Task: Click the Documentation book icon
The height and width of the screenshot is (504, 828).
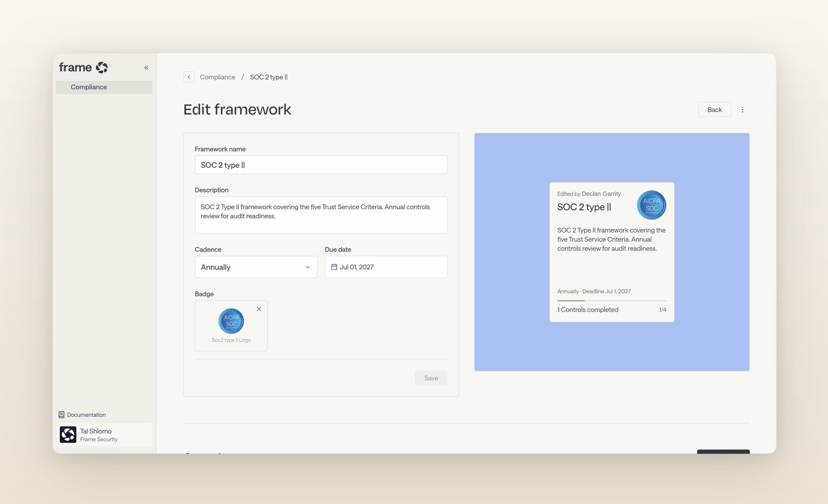Action: (x=61, y=415)
